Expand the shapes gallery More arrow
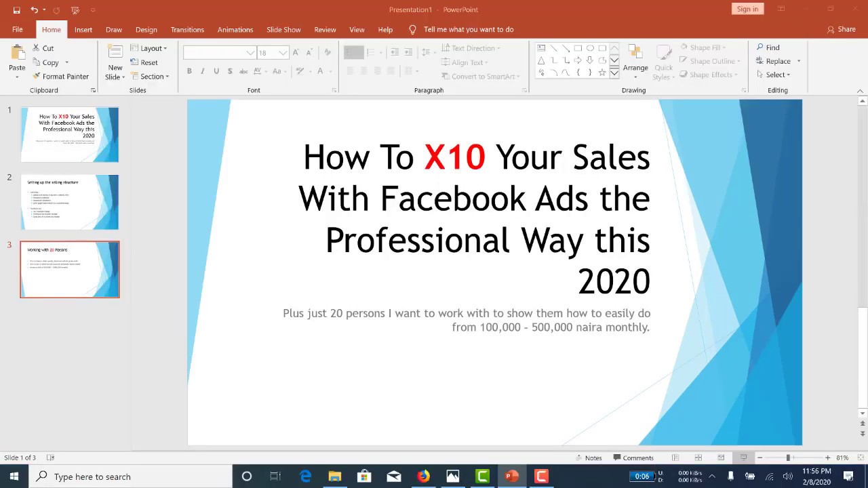This screenshot has width=868, height=488. pos(614,73)
